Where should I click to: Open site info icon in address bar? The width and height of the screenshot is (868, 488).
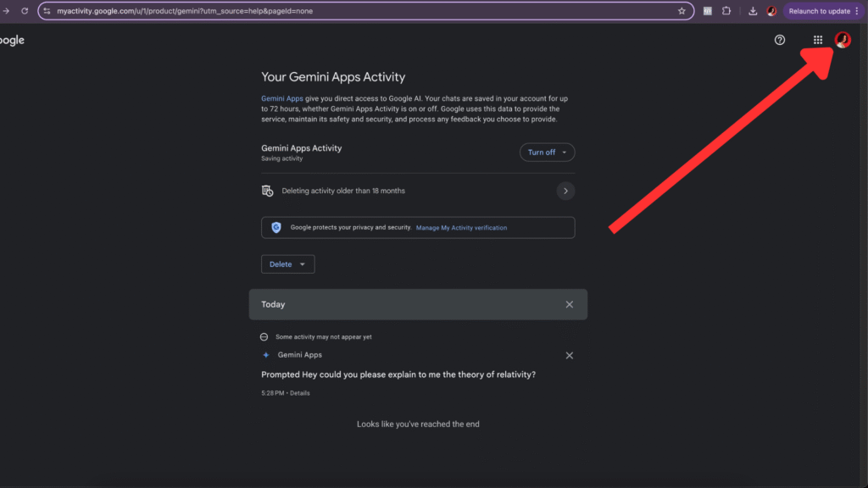click(47, 11)
